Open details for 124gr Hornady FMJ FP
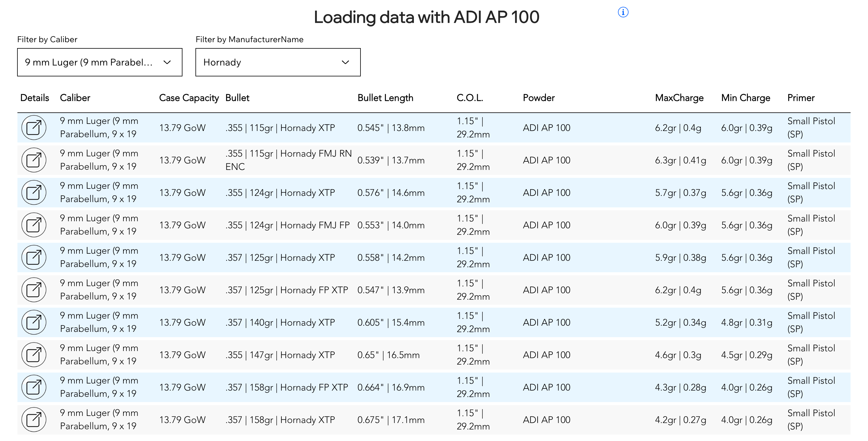Image resolution: width=868 pixels, height=441 pixels. 34,225
